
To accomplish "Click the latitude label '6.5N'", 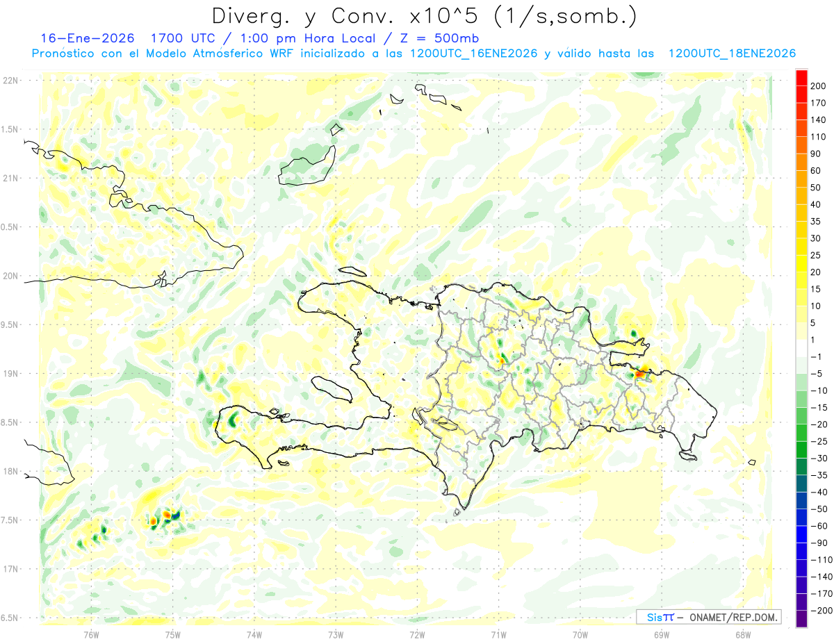I will tap(10, 618).
